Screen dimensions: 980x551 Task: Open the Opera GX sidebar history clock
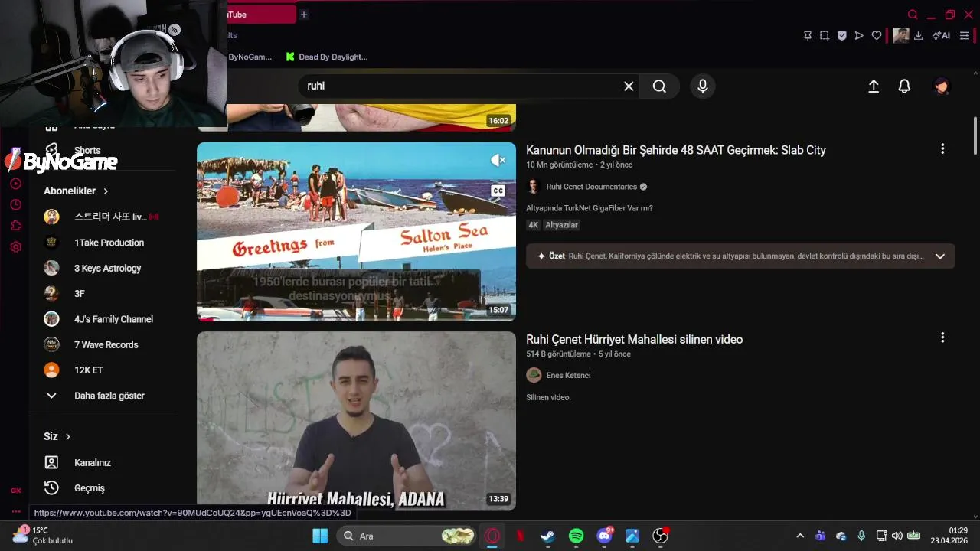pos(16,204)
